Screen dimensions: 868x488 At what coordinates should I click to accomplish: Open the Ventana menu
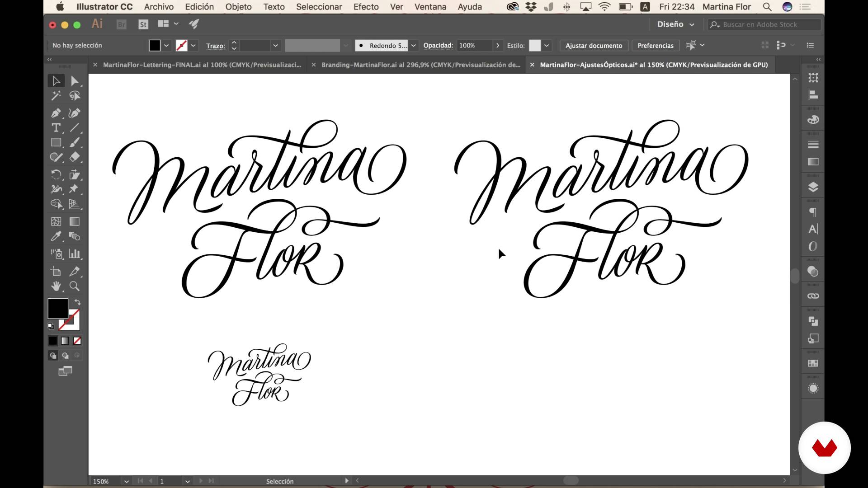tap(430, 7)
